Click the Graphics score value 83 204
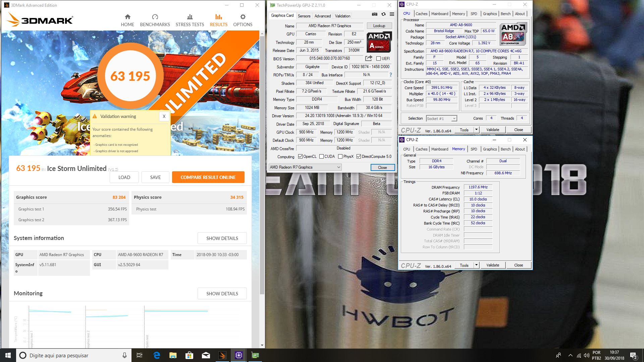This screenshot has height=362, width=644. pos(119,197)
